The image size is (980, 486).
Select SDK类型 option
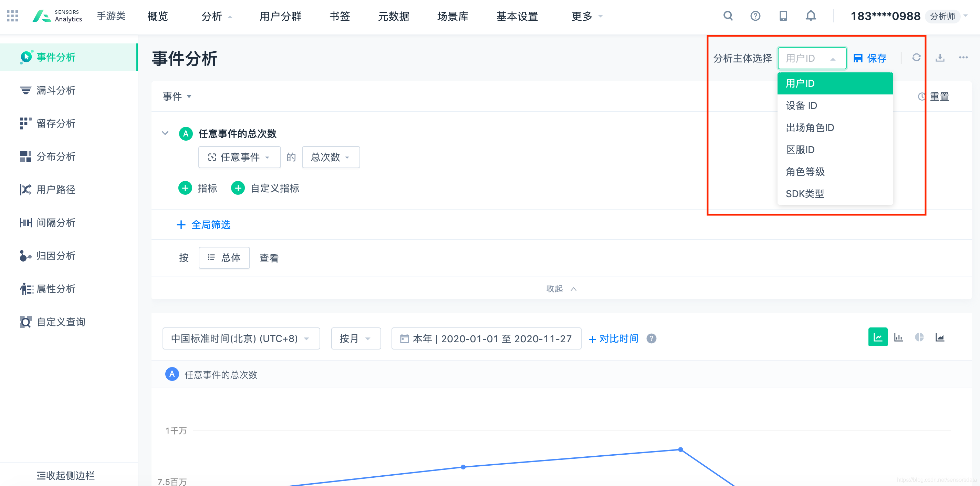tap(835, 194)
